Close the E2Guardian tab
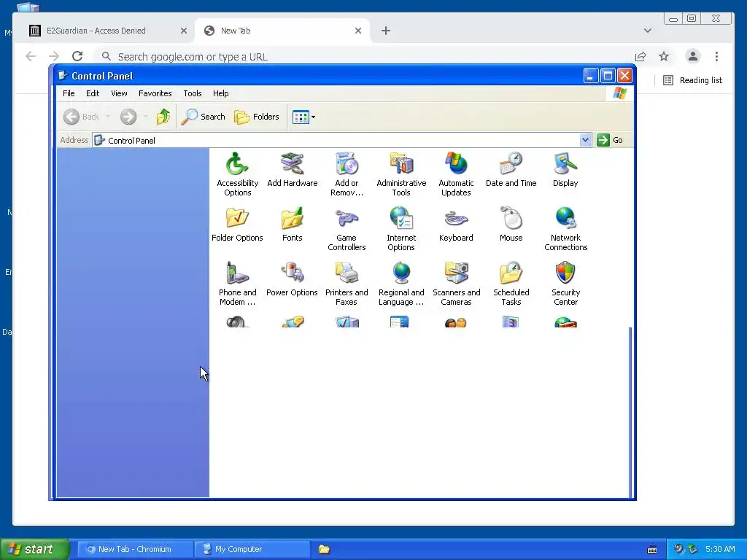Image resolution: width=747 pixels, height=560 pixels. tap(184, 31)
